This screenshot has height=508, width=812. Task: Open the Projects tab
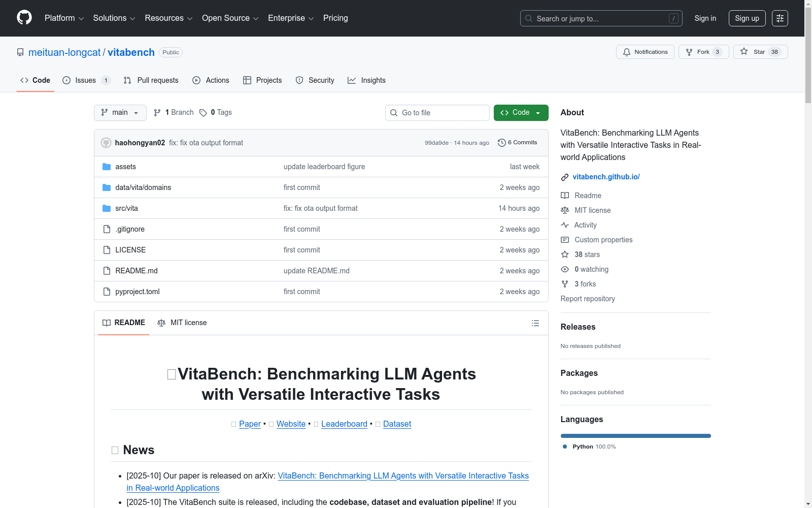tap(262, 80)
